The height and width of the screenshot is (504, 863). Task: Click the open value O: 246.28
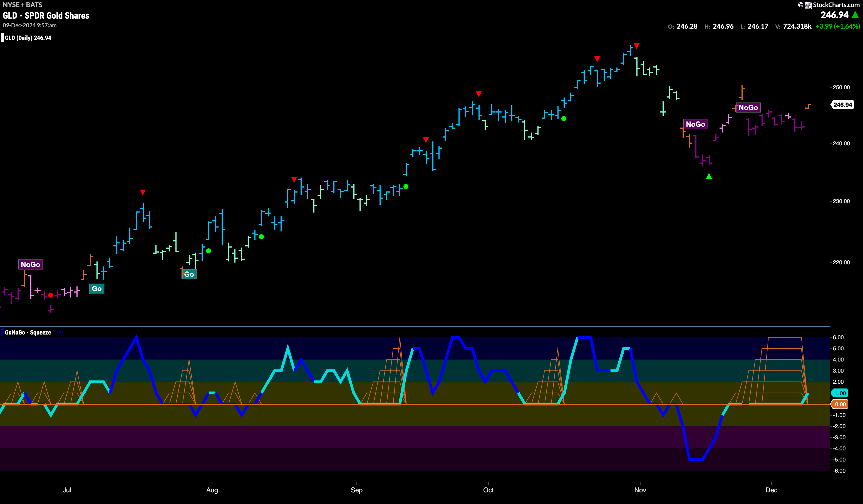pos(683,26)
